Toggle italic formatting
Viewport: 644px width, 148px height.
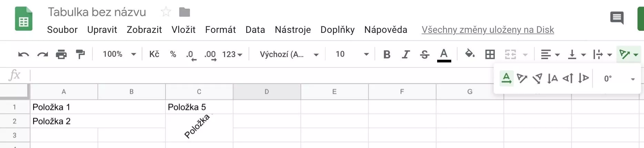click(406, 54)
